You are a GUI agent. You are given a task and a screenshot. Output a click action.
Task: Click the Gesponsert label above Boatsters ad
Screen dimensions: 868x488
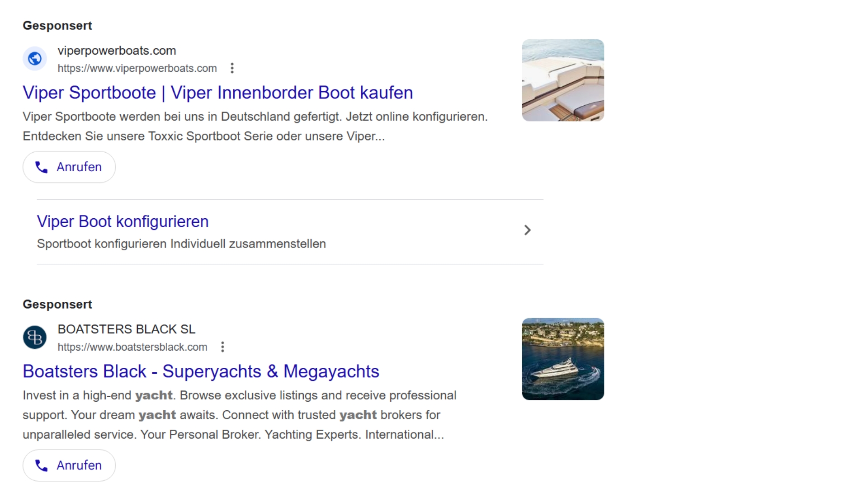point(57,305)
